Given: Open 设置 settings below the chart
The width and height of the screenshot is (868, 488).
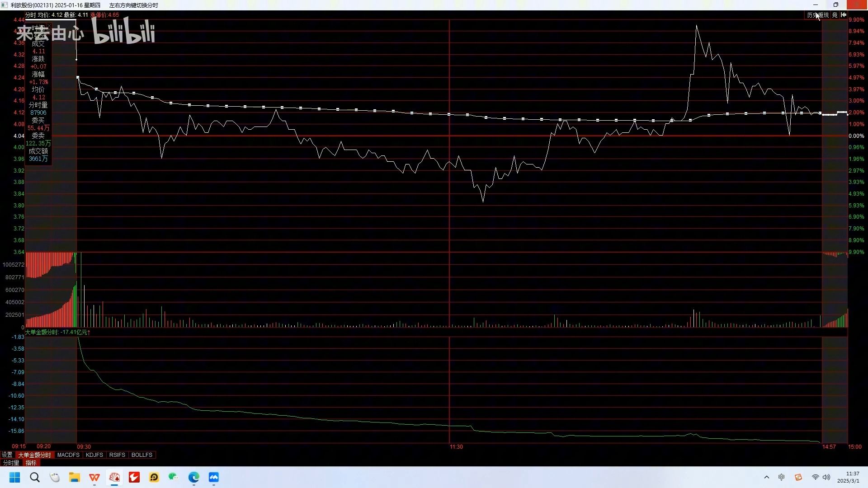Looking at the screenshot, I should click(x=7, y=455).
